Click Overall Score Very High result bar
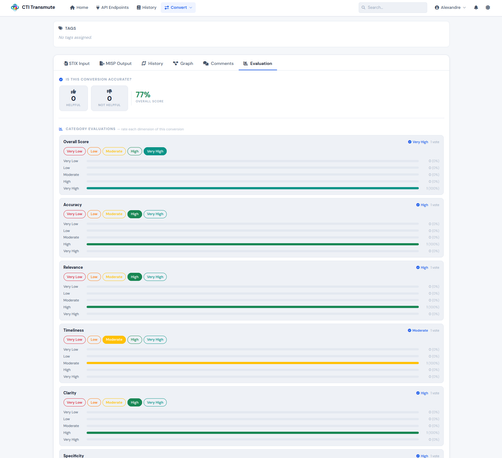 click(253, 188)
